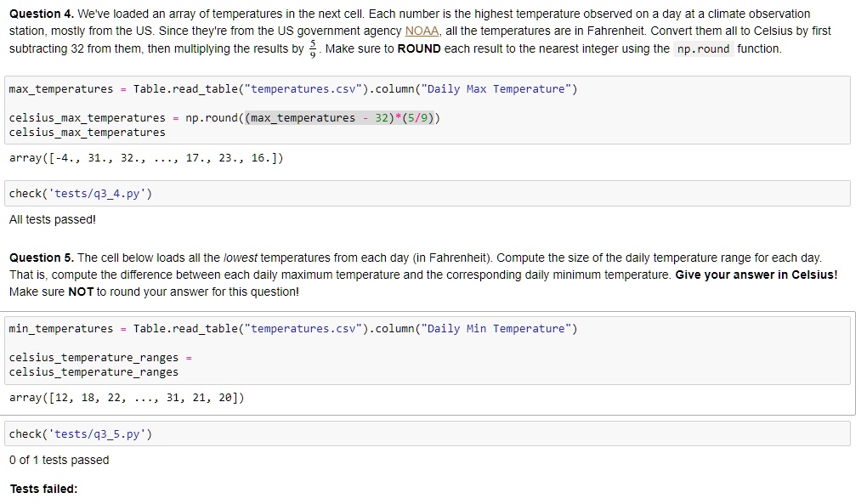Click the (5/9) expression in np.round line
Screen dimensions: 867x504
pyautogui.click(x=418, y=117)
